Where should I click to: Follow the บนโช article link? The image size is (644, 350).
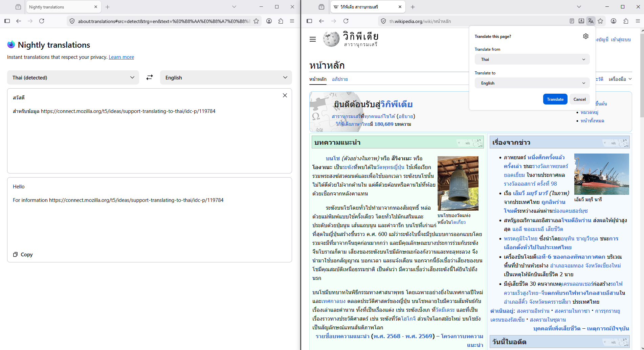pyautogui.click(x=333, y=158)
